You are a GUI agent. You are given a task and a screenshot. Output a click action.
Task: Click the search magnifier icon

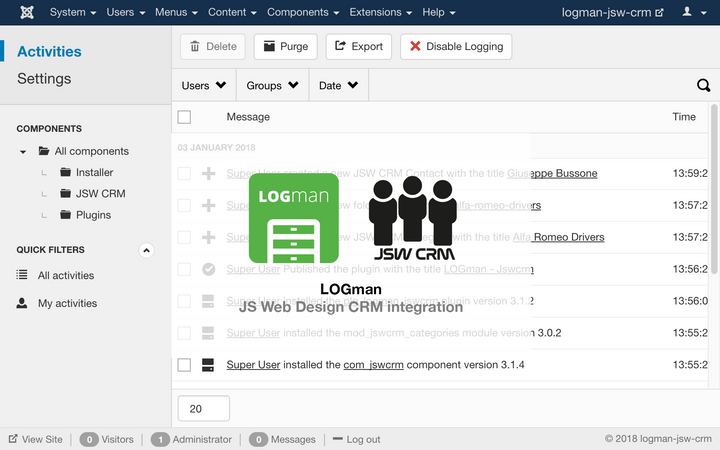[x=703, y=85]
